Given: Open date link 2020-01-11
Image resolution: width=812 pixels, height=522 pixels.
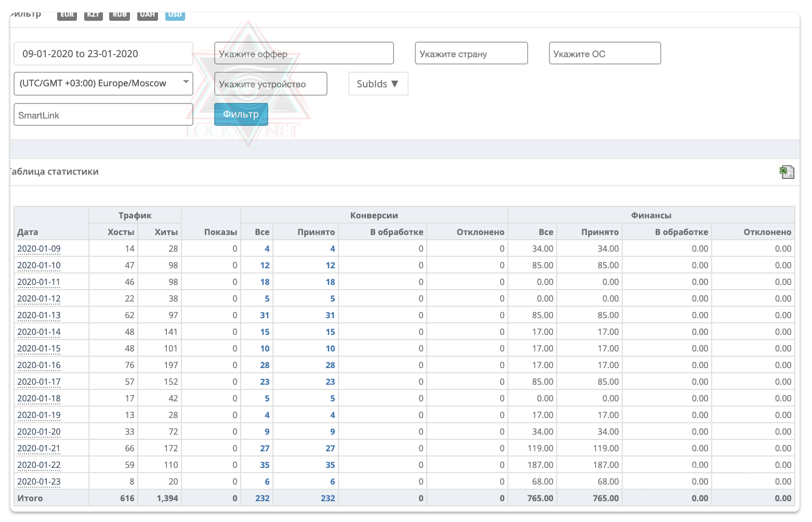Looking at the screenshot, I should point(39,282).
